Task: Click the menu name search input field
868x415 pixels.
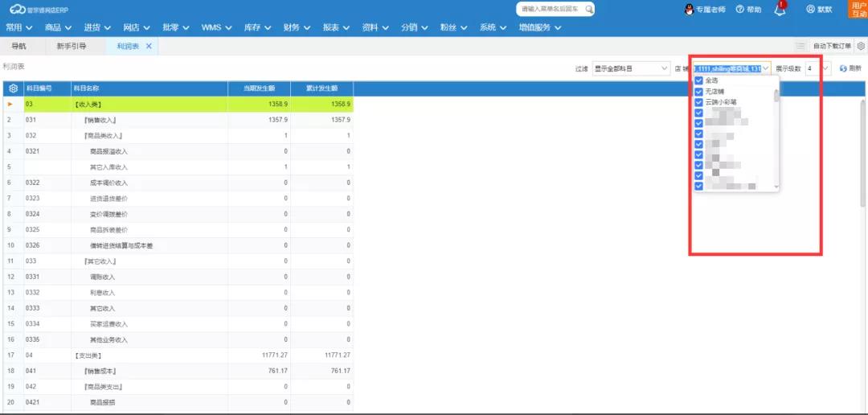Action: pyautogui.click(x=551, y=10)
